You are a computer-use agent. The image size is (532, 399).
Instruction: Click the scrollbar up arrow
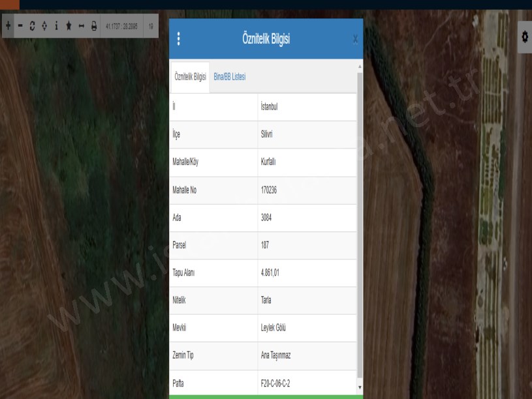point(359,66)
